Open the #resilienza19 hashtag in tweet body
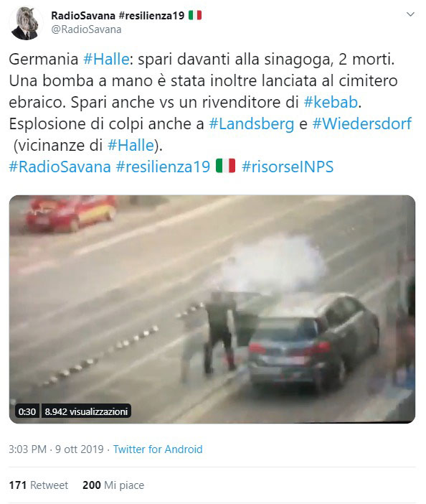 [x=163, y=167]
